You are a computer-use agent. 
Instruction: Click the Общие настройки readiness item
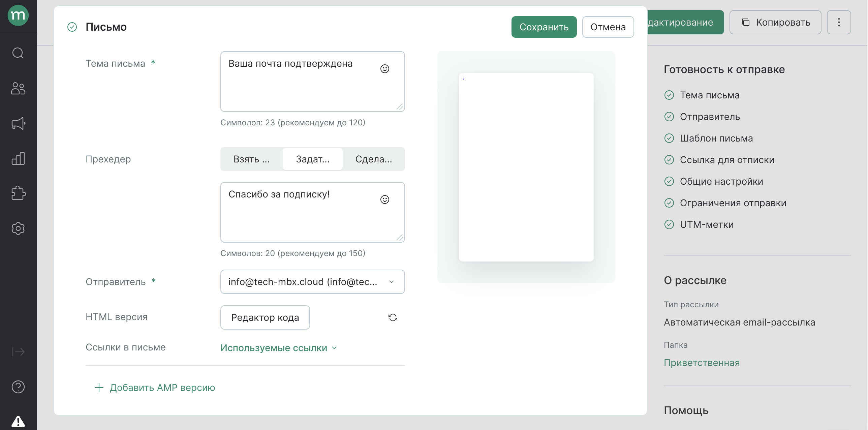pos(714,181)
